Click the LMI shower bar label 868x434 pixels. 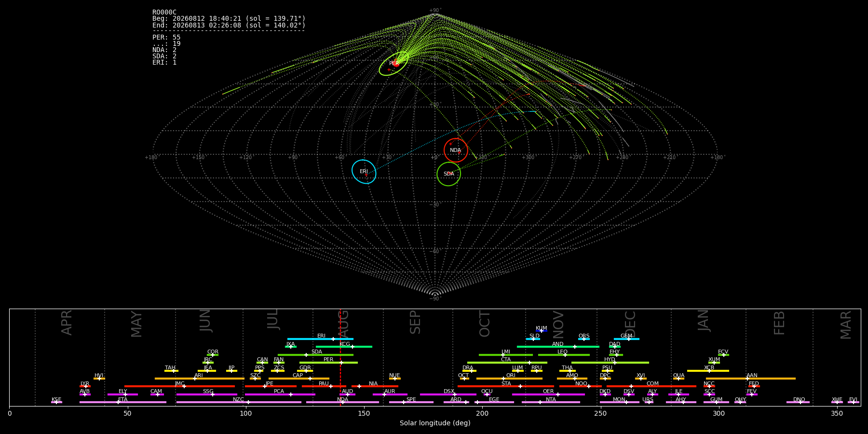tap(506, 352)
